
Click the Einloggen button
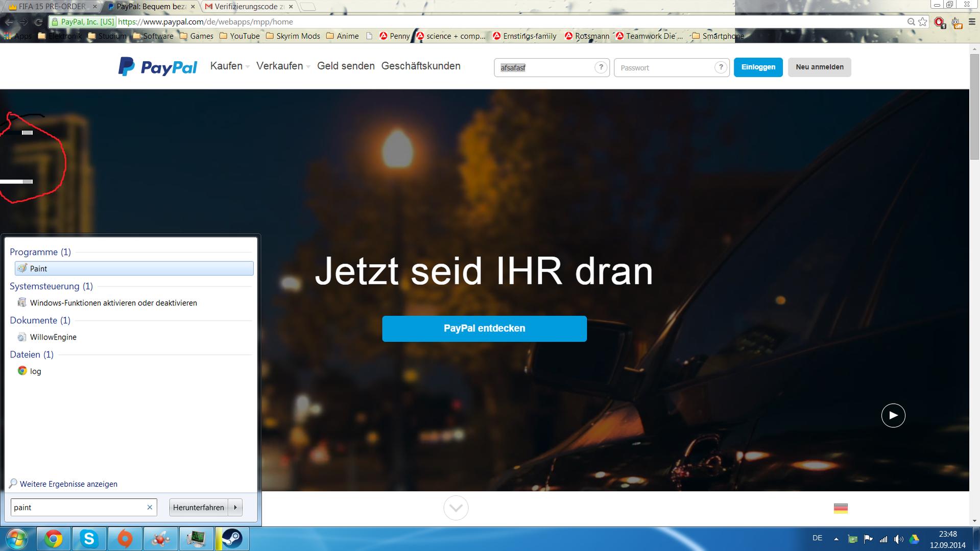[x=758, y=67]
